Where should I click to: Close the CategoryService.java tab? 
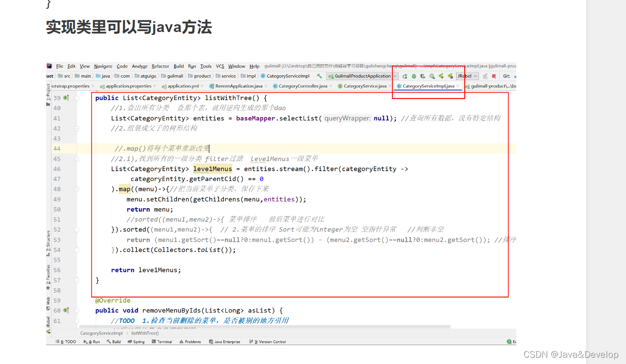(389, 86)
